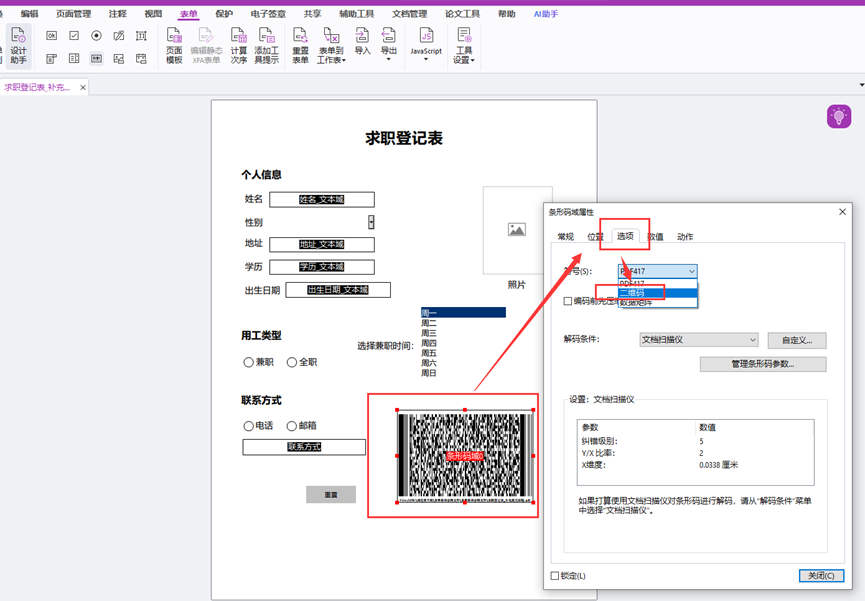Click the 姓名 text field in form

pos(321,200)
